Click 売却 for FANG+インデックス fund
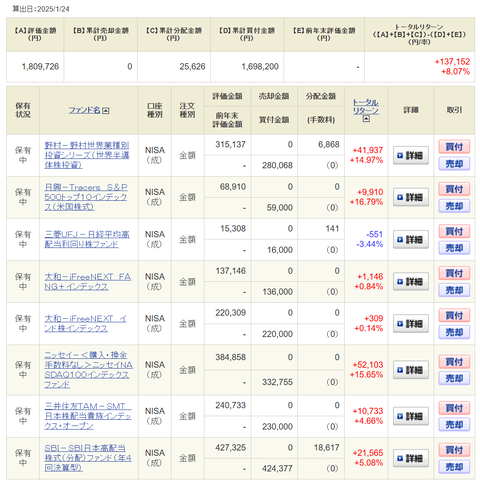The width and height of the screenshot is (480, 487). click(454, 290)
